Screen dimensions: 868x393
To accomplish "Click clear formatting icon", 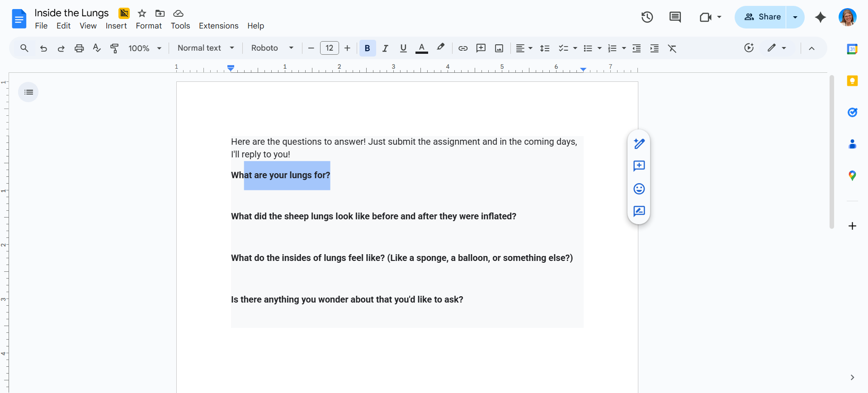I will coord(672,48).
